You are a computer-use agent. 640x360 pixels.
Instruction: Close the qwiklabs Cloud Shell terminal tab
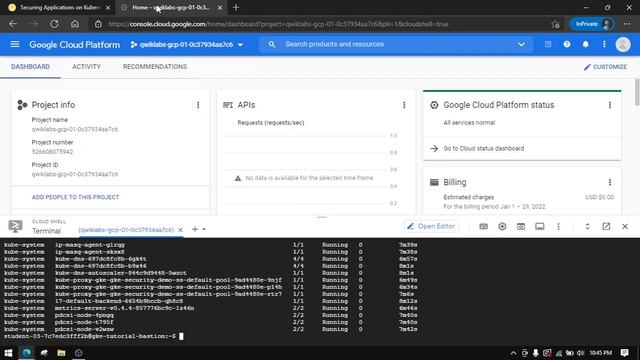click(180, 230)
